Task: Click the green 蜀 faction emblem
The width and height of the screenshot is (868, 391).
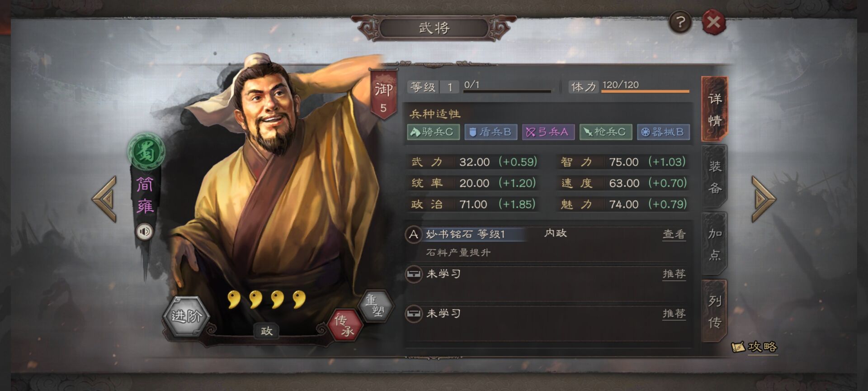Action: (146, 151)
